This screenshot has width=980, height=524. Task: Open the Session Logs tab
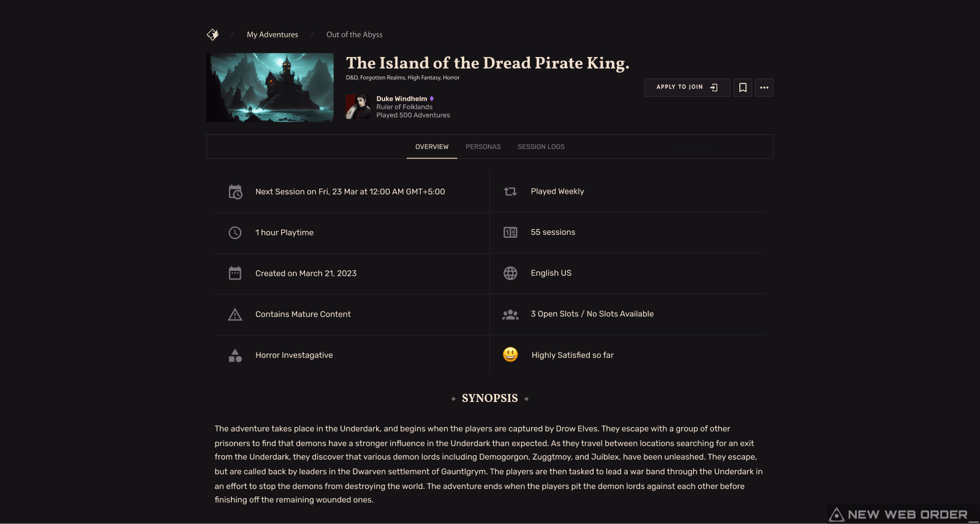click(x=541, y=147)
